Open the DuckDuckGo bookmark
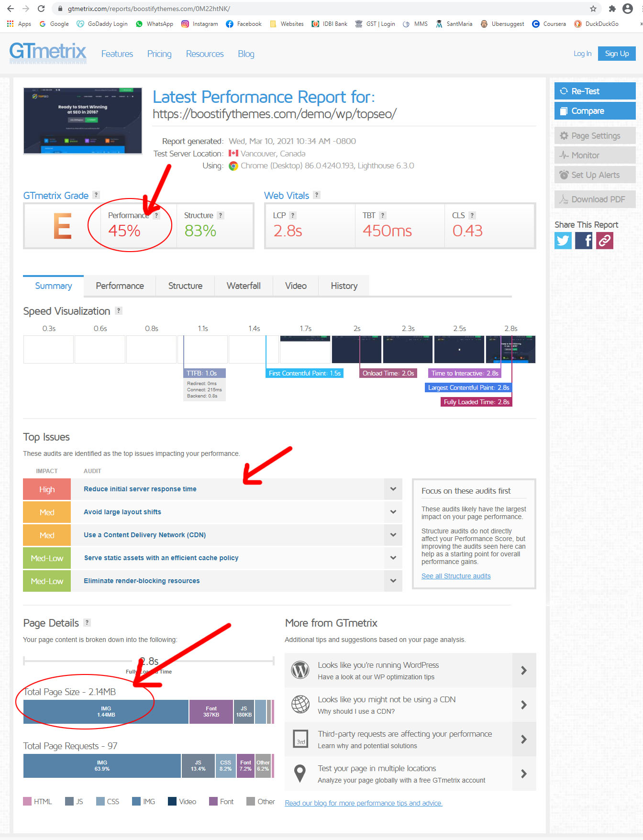The height and width of the screenshot is (840, 643). (596, 24)
